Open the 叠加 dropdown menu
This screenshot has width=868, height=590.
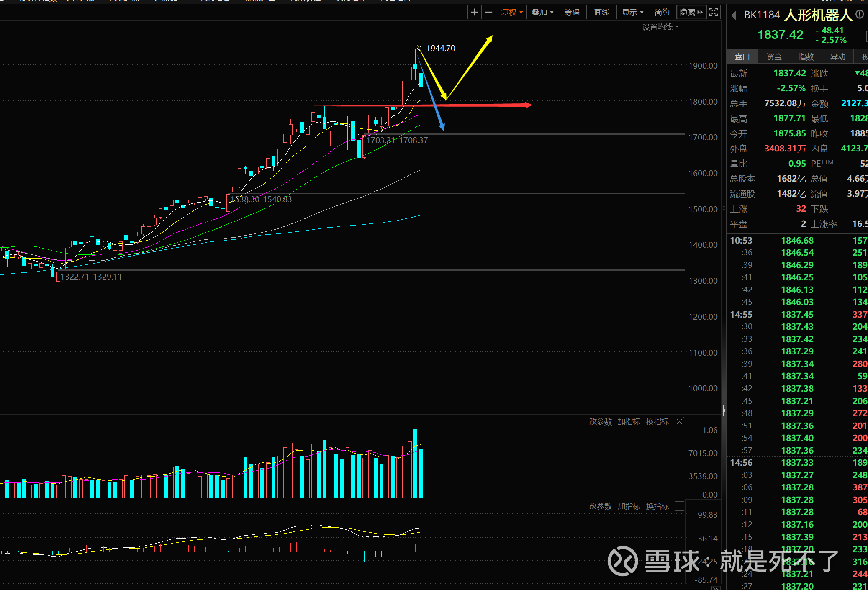[542, 13]
